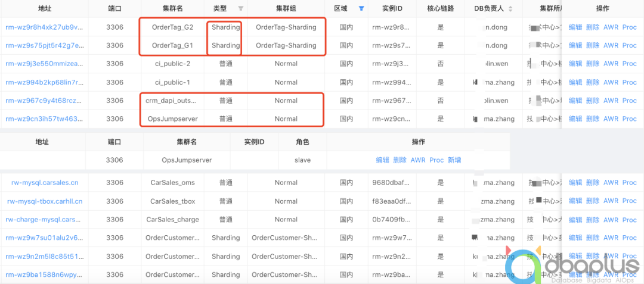Click 新增 in OpsJumpserver slave sub-row
This screenshot has height=284, width=644.
[454, 160]
